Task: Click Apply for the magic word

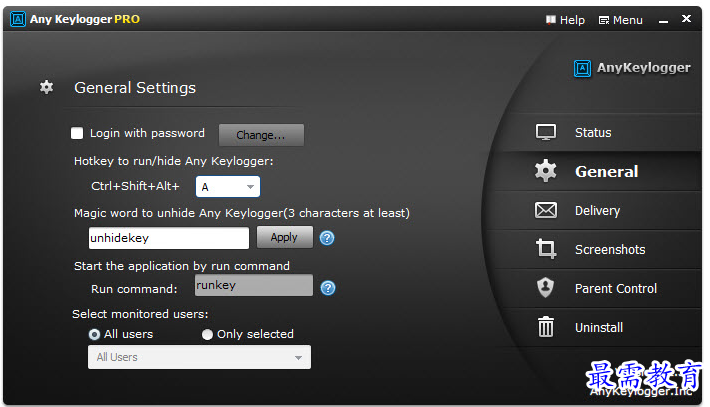Action: (284, 237)
